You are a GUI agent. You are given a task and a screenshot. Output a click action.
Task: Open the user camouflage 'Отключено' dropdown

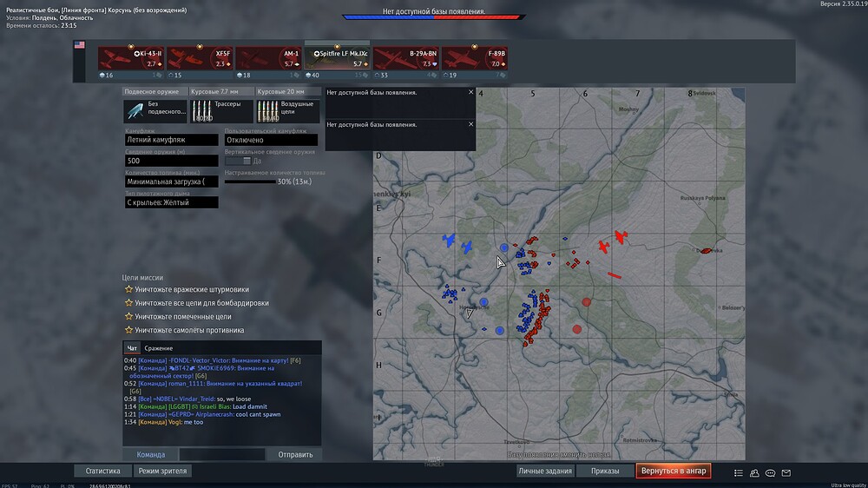(271, 140)
